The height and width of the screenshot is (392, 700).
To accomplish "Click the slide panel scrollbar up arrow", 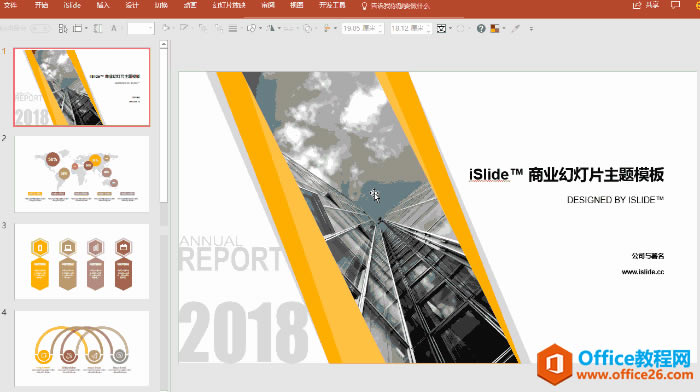I will point(163,45).
